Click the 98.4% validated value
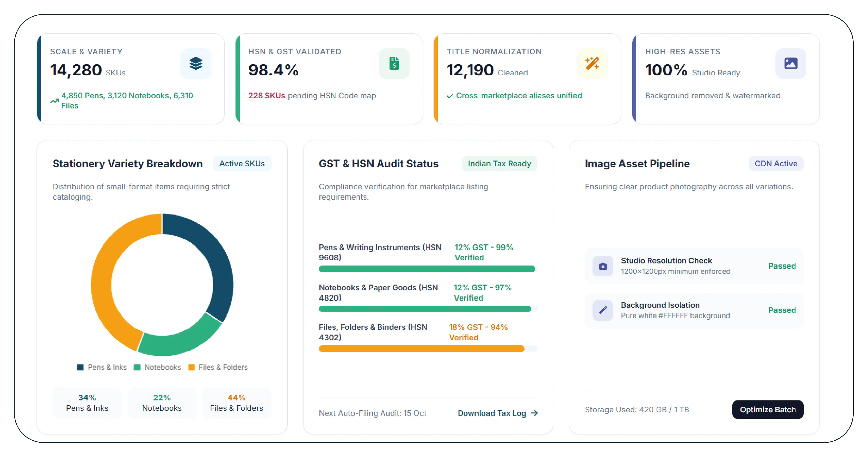868x457 pixels. click(273, 70)
